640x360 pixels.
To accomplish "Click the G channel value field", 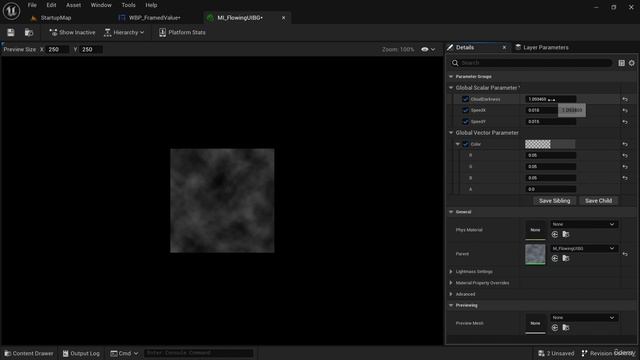I will coord(550,167).
